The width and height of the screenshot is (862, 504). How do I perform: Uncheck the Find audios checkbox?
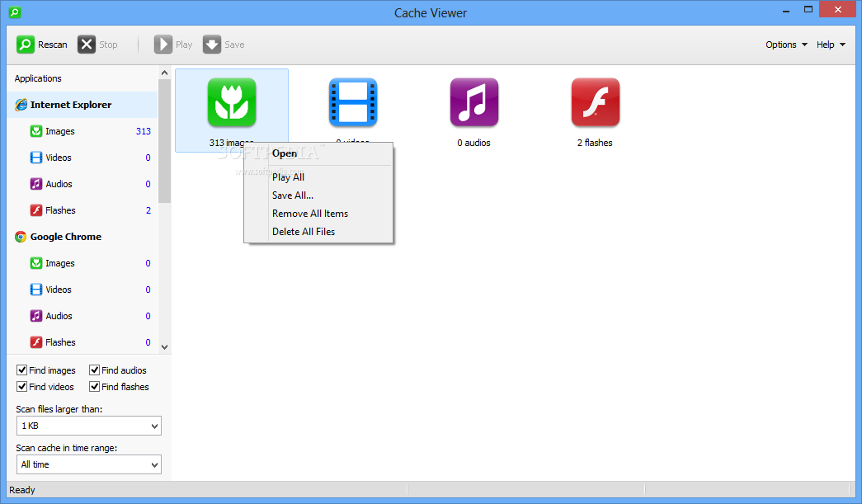click(95, 370)
